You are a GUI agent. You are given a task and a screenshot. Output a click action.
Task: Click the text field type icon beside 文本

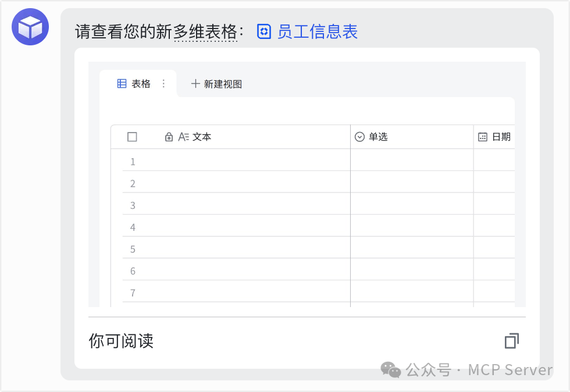click(184, 137)
